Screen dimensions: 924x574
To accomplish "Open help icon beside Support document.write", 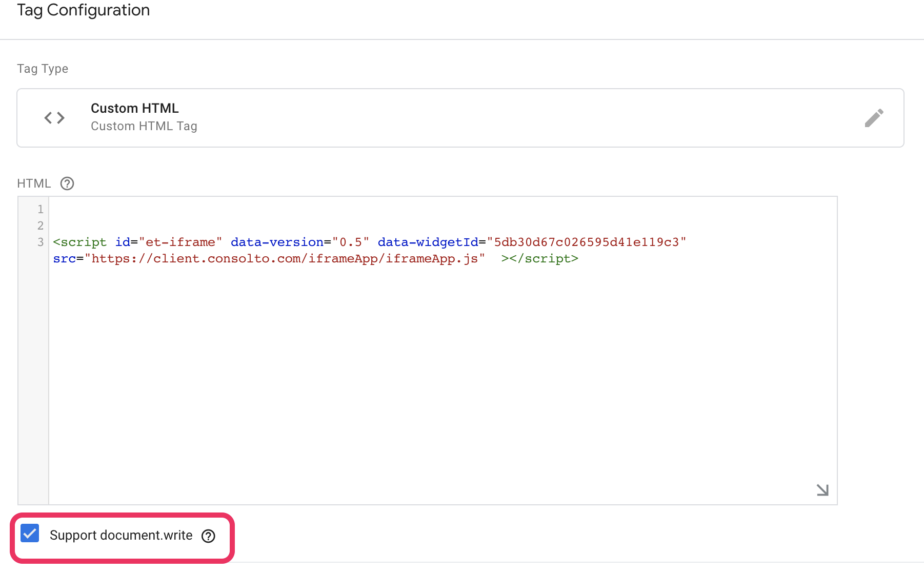I will 208,536.
